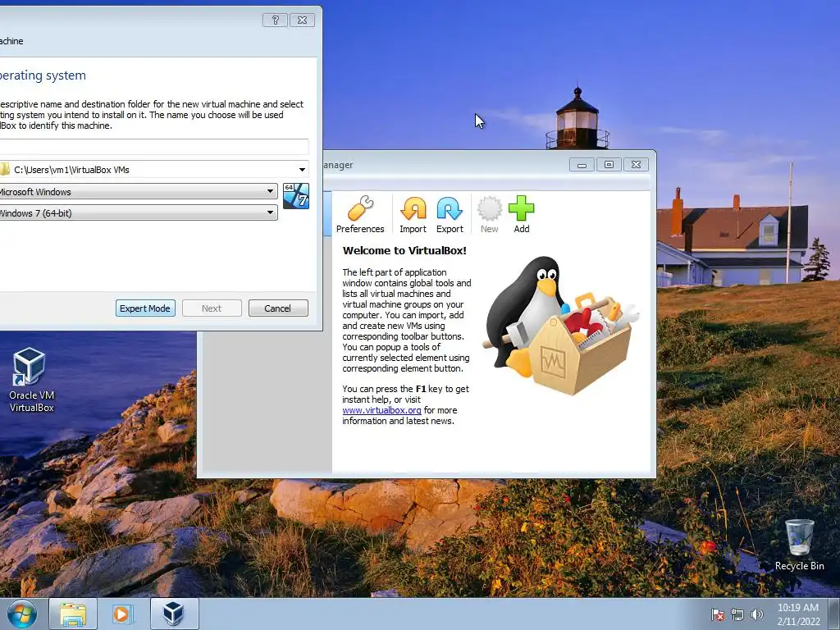Click the taskbar clock showing 10:19 AM
Viewport: 840px width, 630px height.
(798, 614)
